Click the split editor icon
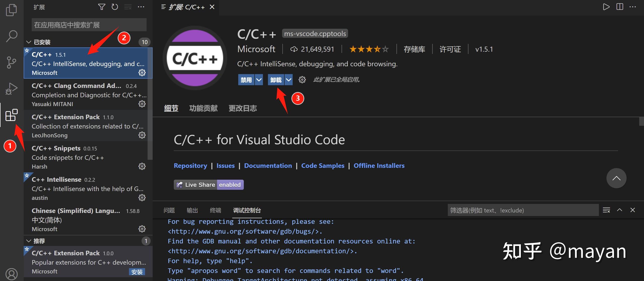This screenshot has width=644, height=281. [x=620, y=7]
